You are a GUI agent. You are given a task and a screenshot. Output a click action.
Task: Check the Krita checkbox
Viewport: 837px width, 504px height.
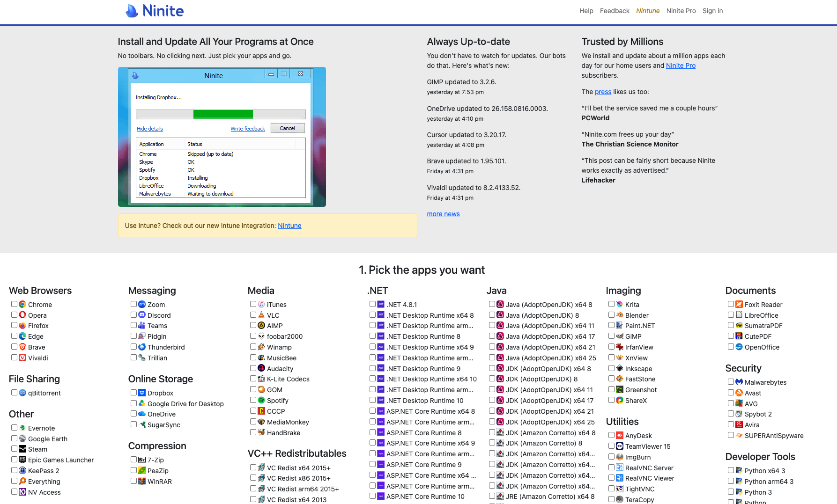[612, 304]
